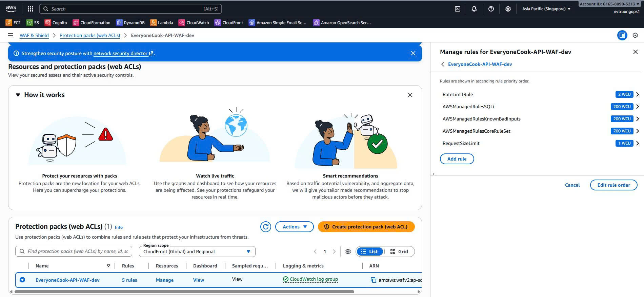This screenshot has height=297, width=644.
Task: Focus the AWS console search field
Action: coord(130,9)
